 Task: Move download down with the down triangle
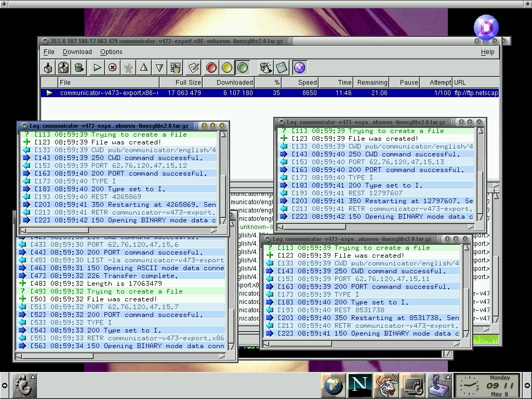click(x=159, y=68)
